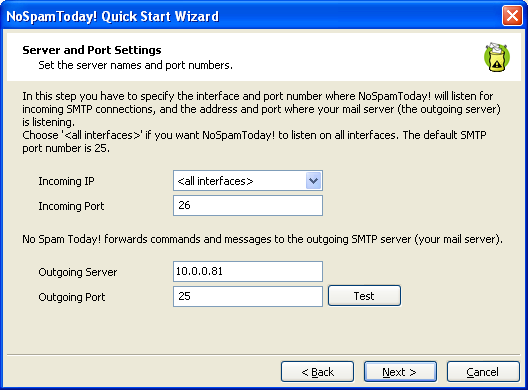Focus the Incoming Port input field

coord(248,205)
